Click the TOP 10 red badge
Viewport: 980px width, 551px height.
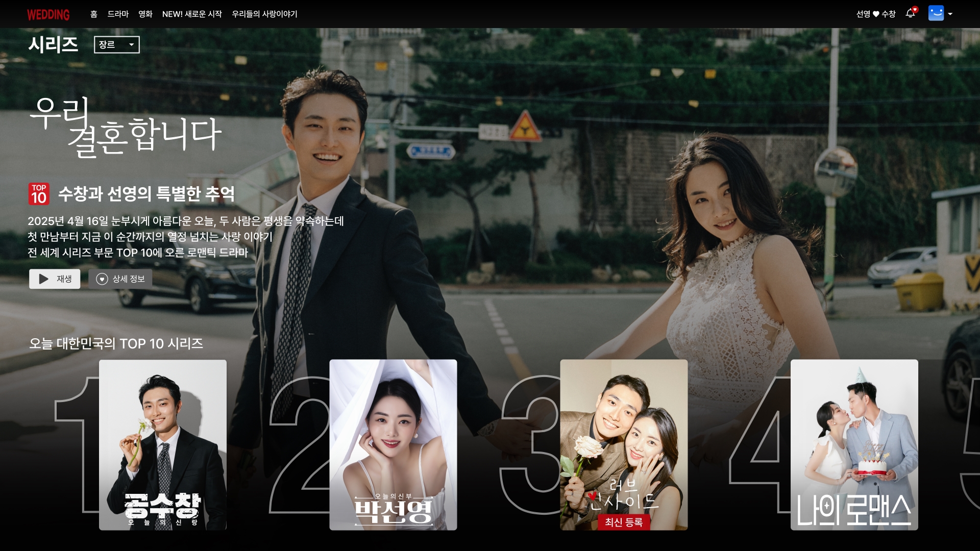(39, 194)
